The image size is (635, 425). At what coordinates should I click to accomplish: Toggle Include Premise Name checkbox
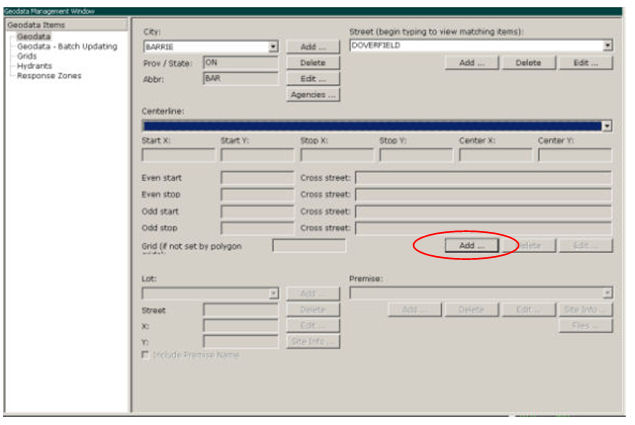pos(147,356)
